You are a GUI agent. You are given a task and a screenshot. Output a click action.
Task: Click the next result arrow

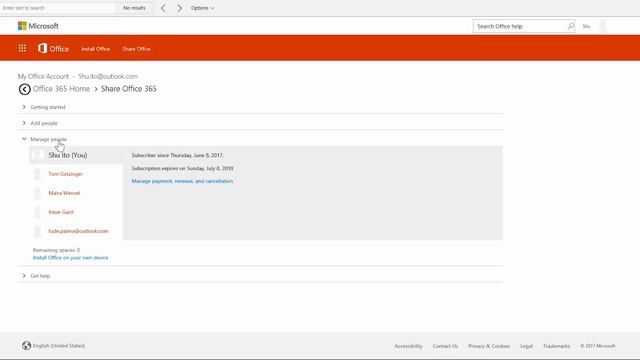pos(179,8)
